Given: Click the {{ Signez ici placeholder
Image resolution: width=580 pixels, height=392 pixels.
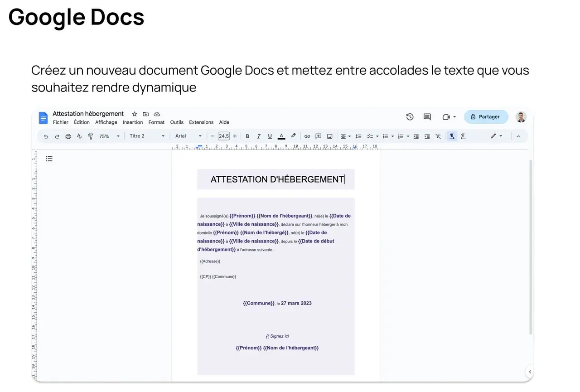Looking at the screenshot, I should (x=277, y=336).
